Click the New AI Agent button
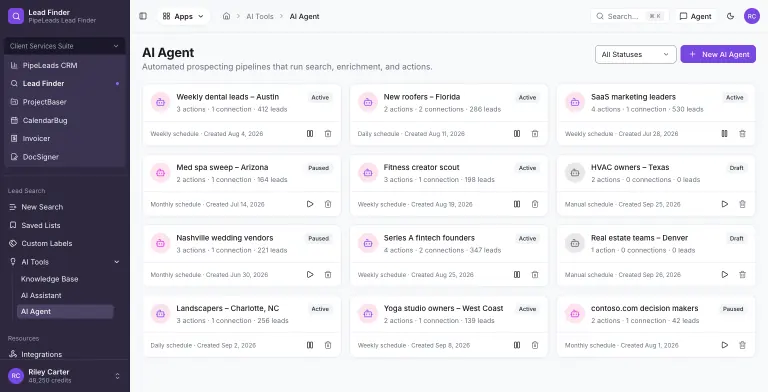The width and height of the screenshot is (768, 392). click(718, 54)
